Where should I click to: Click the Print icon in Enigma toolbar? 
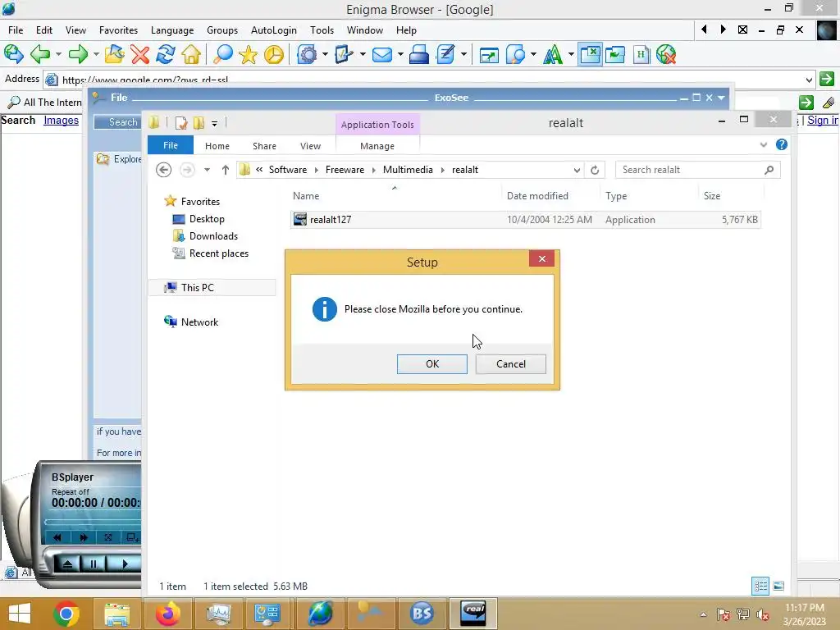tap(419, 54)
